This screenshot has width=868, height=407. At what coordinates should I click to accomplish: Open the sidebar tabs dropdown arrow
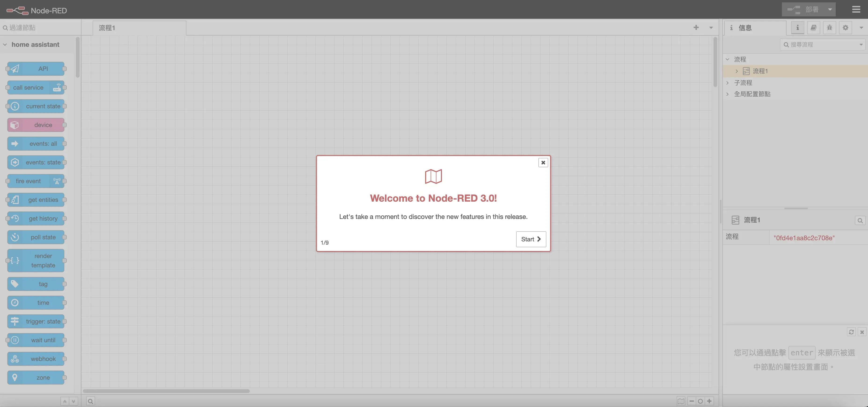(x=861, y=28)
